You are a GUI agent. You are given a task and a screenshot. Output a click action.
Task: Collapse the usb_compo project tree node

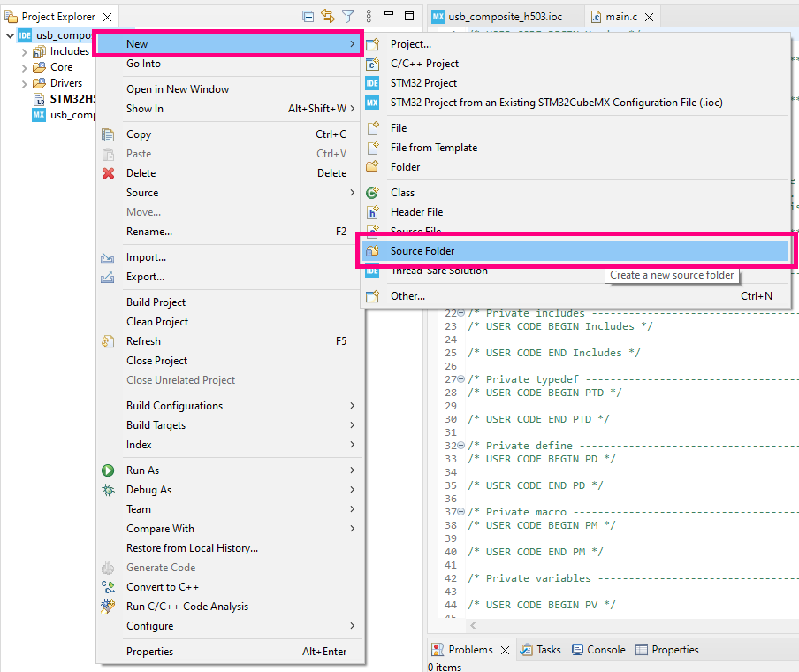click(x=10, y=35)
